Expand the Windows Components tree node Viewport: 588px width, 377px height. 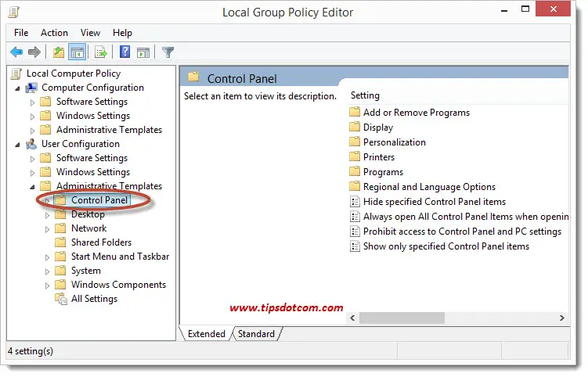click(47, 285)
